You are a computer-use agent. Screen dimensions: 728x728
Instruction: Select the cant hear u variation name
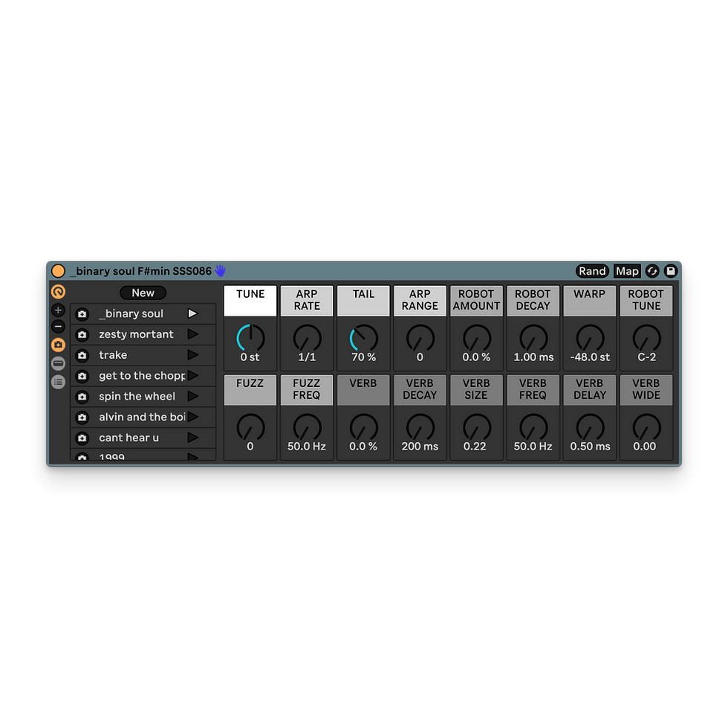click(x=129, y=438)
